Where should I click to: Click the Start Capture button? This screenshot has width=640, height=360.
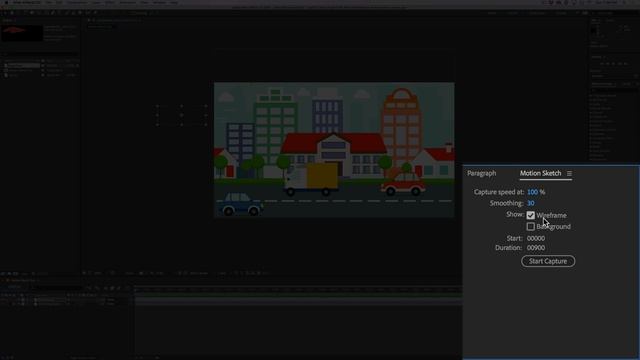(x=548, y=261)
